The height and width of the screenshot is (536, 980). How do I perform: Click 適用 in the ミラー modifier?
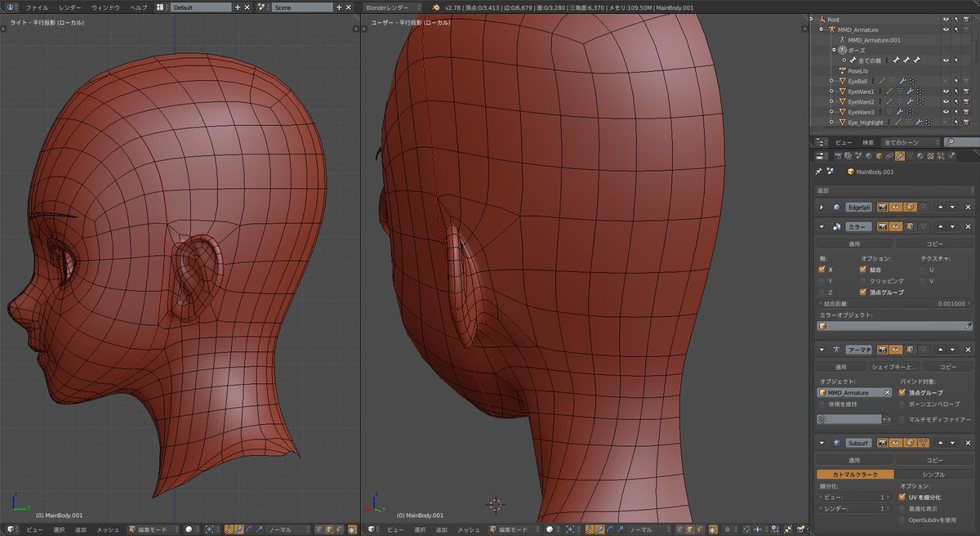[854, 243]
